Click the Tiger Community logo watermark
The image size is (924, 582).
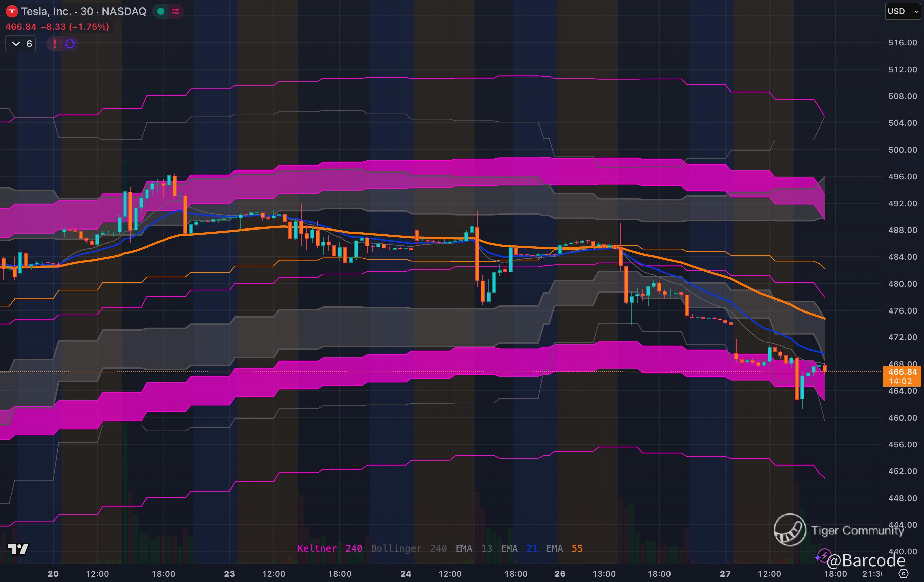click(790, 530)
